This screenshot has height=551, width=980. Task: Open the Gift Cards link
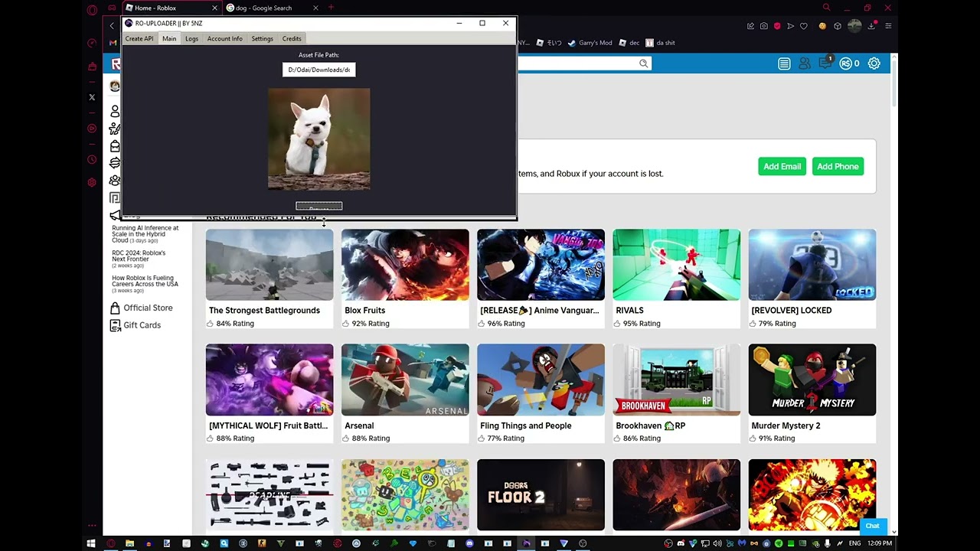(142, 325)
